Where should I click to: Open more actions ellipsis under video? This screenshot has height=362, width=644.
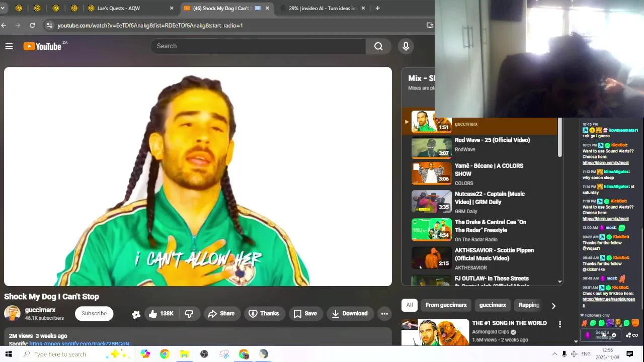[384, 314]
